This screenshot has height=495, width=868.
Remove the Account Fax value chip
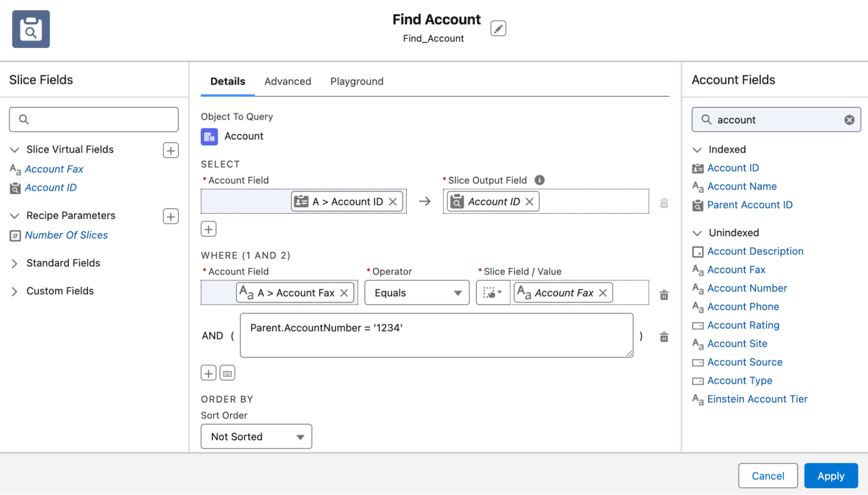pos(603,292)
